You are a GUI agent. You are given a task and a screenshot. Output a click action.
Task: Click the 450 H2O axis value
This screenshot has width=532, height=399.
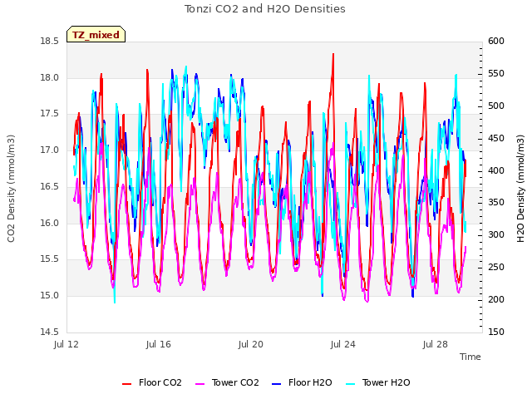[496, 139]
